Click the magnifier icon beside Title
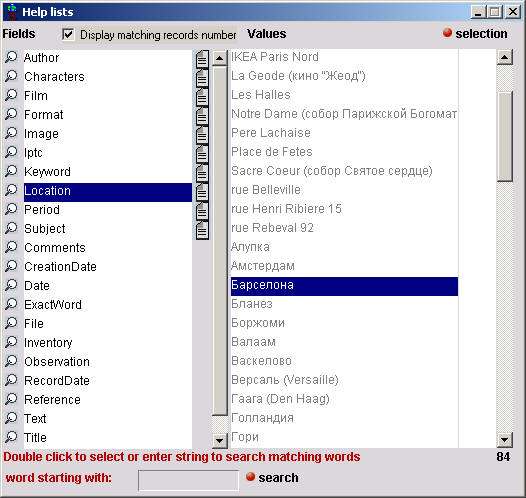526x498 pixels. [11, 437]
